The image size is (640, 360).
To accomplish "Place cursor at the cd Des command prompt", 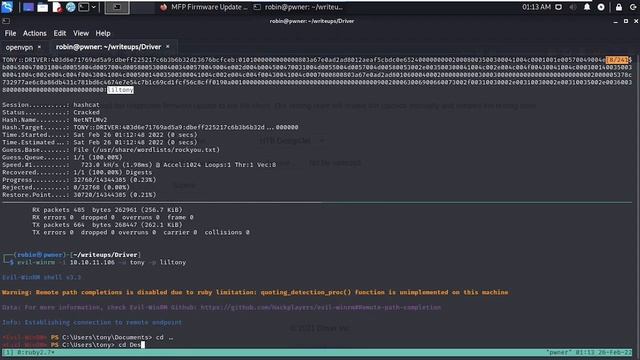I will click(142, 345).
